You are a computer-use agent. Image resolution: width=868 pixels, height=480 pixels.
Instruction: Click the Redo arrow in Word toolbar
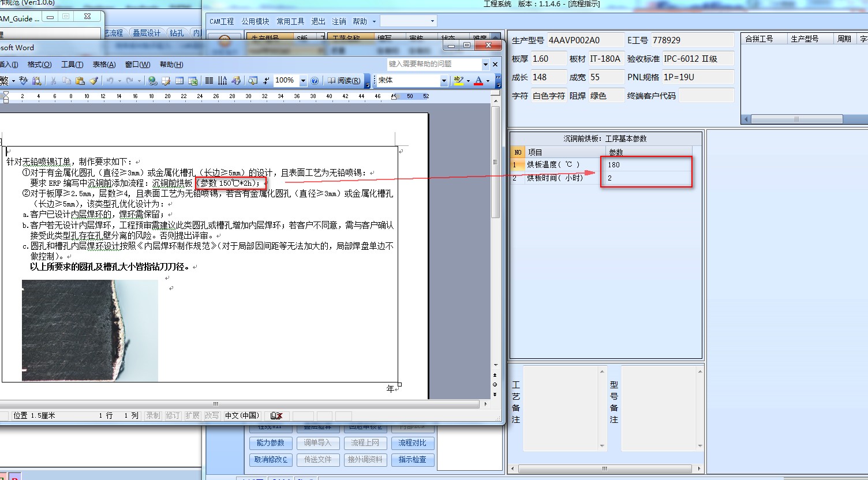tap(129, 81)
